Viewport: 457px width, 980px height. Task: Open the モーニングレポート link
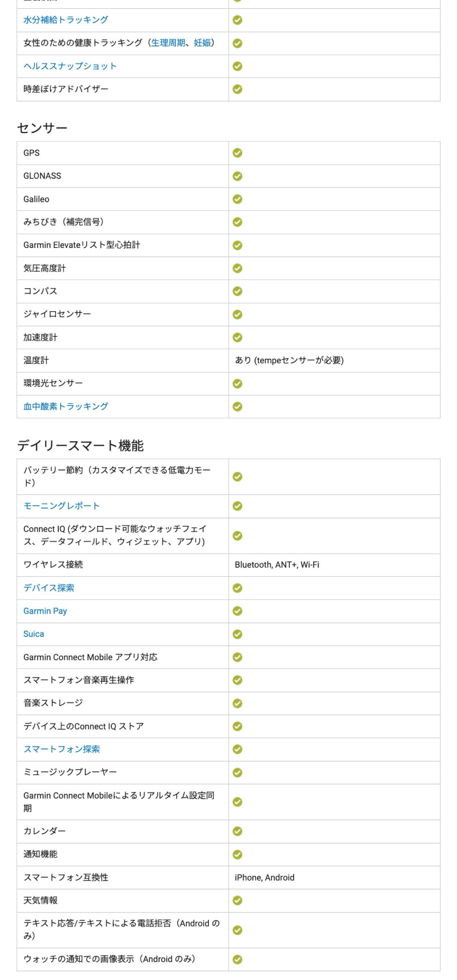[62, 506]
